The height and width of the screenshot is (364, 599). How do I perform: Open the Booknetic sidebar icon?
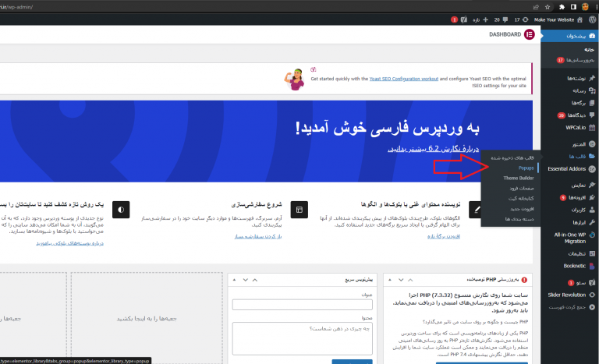tap(591, 267)
